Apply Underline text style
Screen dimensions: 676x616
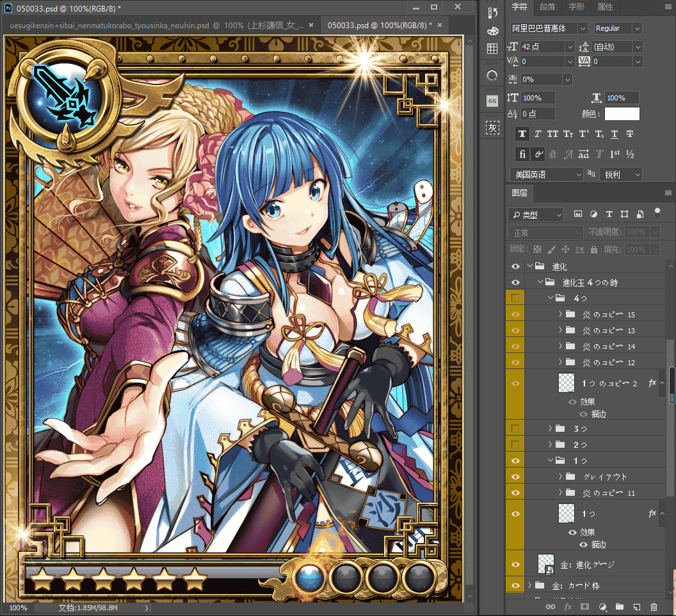click(x=615, y=134)
